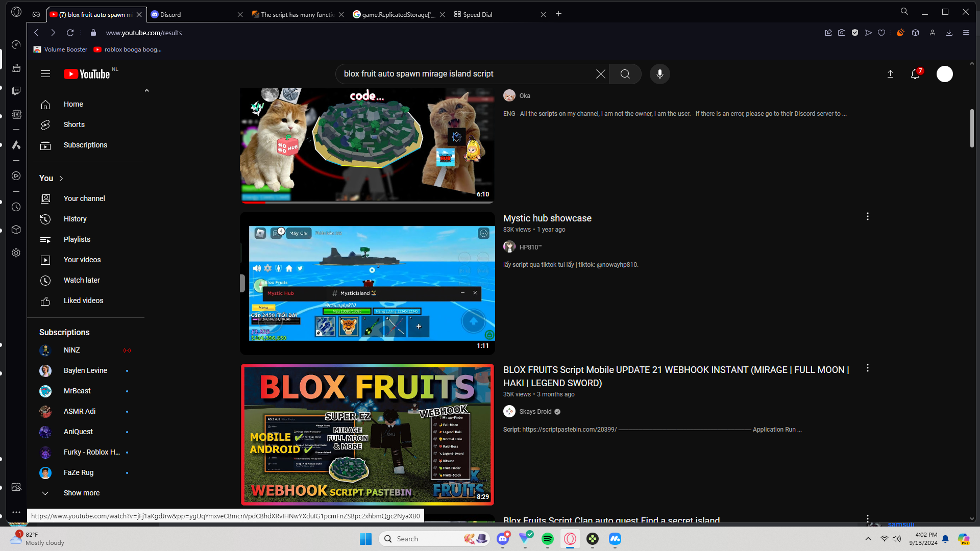Open the YouTube guide hamburger menu

45,74
